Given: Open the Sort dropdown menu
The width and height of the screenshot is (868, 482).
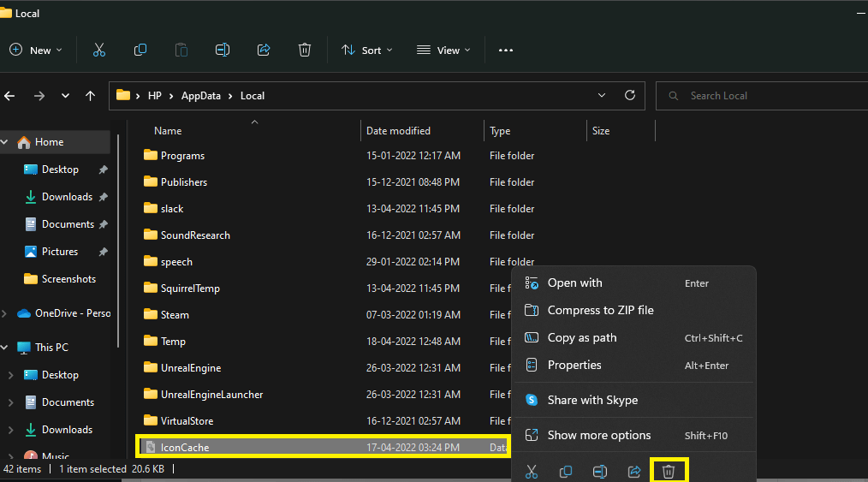Looking at the screenshot, I should (367, 50).
